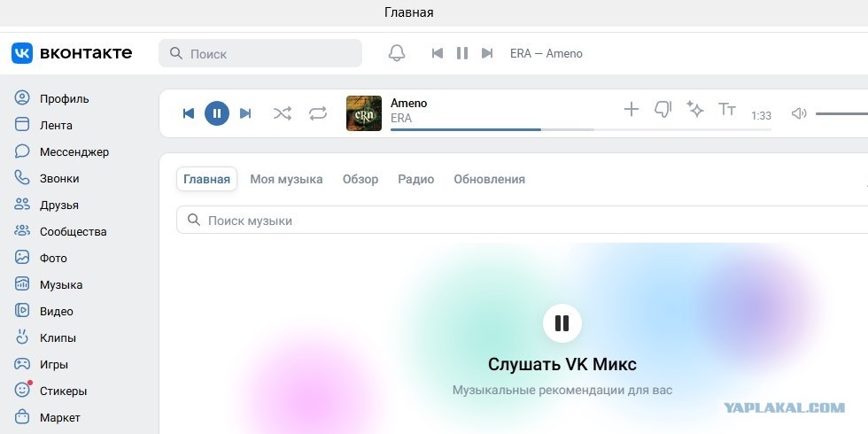Image resolution: width=868 pixels, height=434 pixels.
Task: Go to previous track in player panel
Action: point(189,113)
